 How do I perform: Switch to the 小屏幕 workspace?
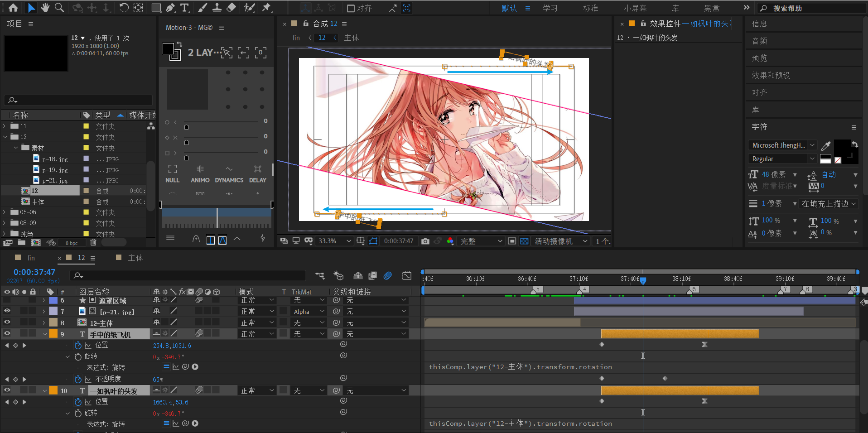point(635,8)
